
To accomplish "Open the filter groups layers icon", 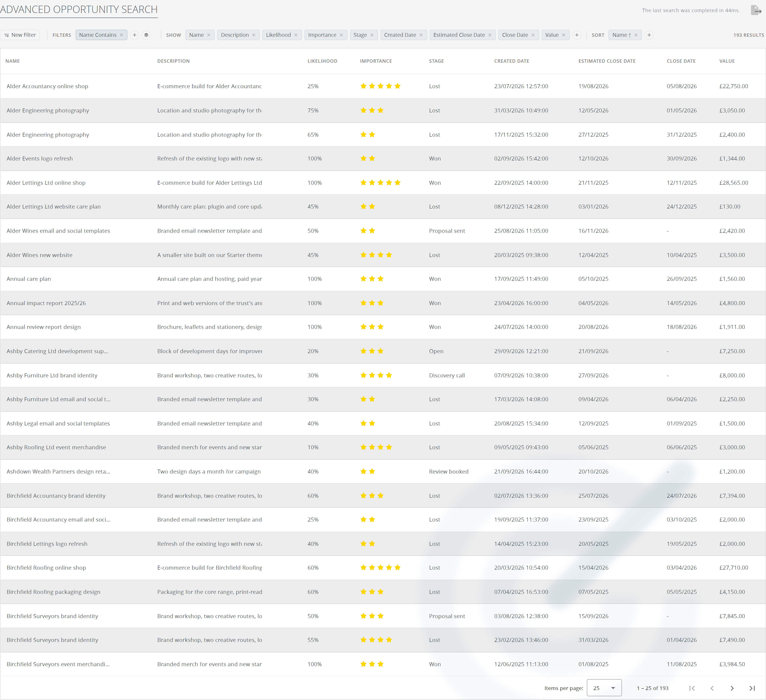I will click(x=146, y=35).
